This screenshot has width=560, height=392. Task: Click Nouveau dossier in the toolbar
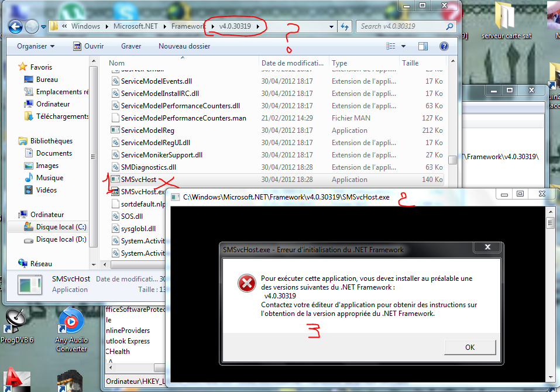(184, 46)
